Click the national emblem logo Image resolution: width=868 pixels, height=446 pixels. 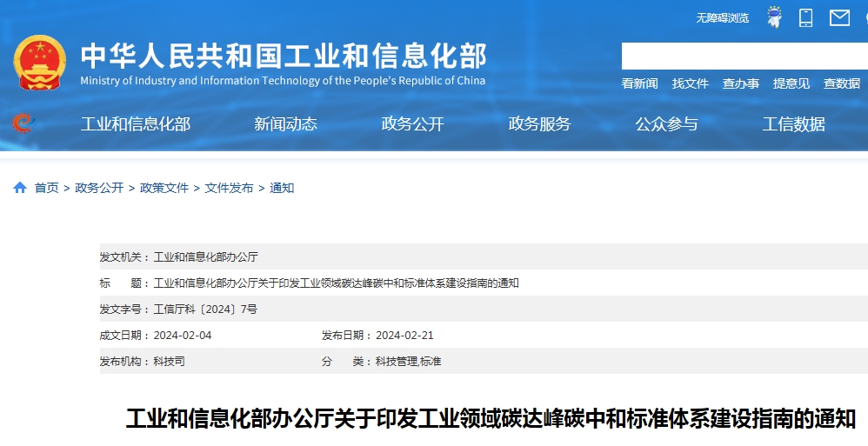40,62
